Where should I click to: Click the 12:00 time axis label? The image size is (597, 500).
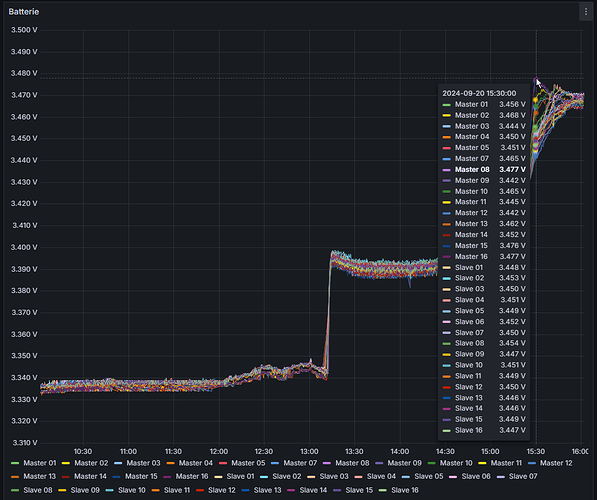click(x=219, y=451)
